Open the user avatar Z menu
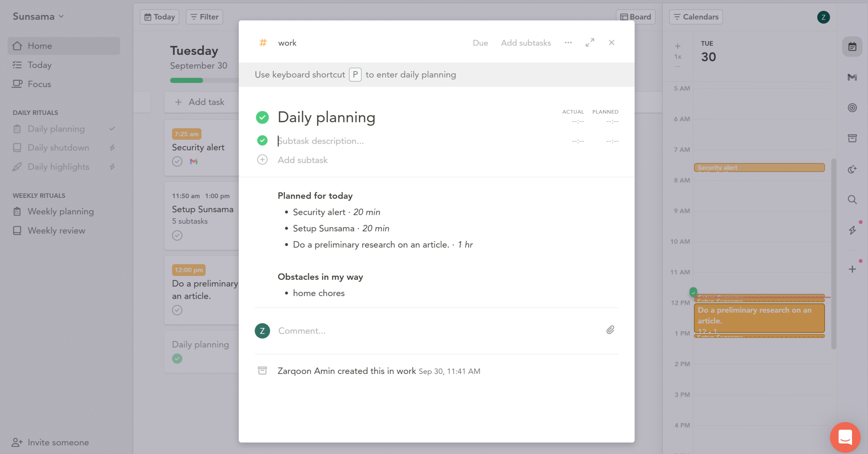Image resolution: width=868 pixels, height=454 pixels. pos(824,17)
